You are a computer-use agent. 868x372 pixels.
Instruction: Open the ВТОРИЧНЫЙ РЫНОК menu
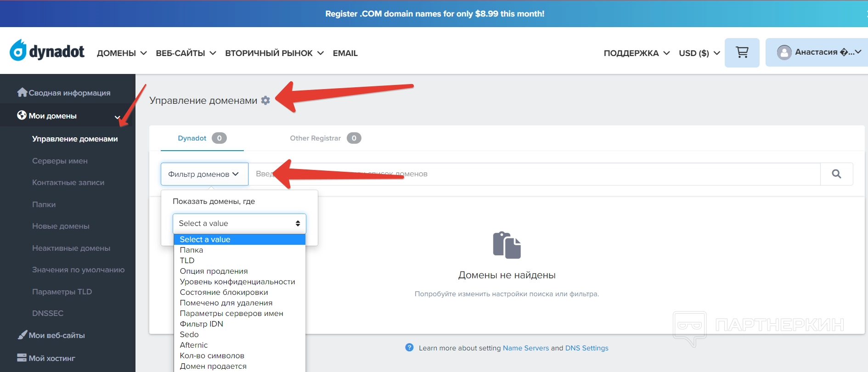pos(274,53)
